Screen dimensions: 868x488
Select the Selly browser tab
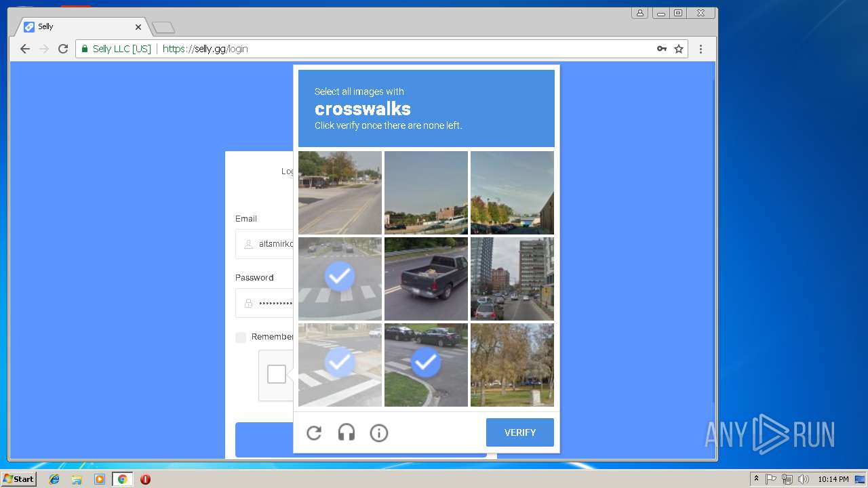point(81,27)
